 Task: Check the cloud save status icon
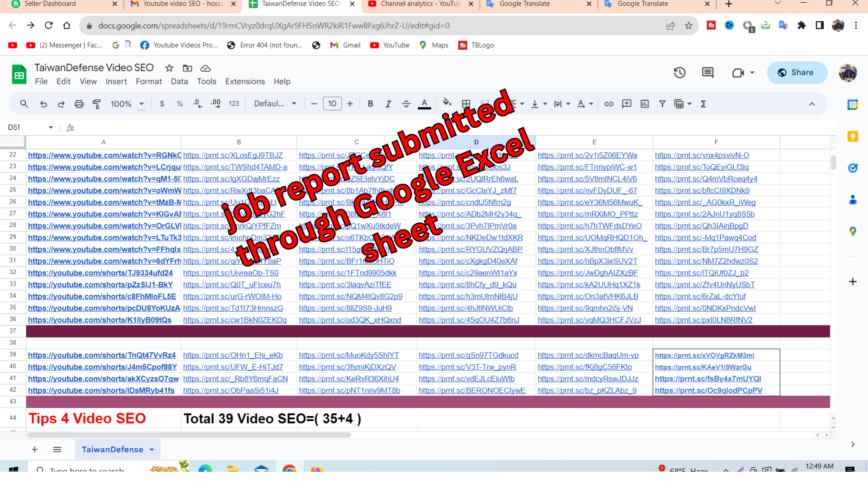206,68
